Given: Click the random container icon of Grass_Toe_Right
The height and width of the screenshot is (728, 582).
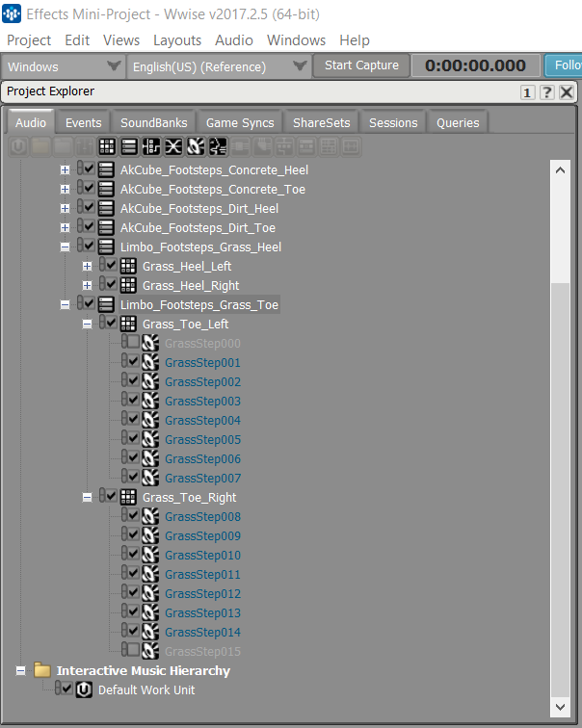Looking at the screenshot, I should tap(128, 497).
